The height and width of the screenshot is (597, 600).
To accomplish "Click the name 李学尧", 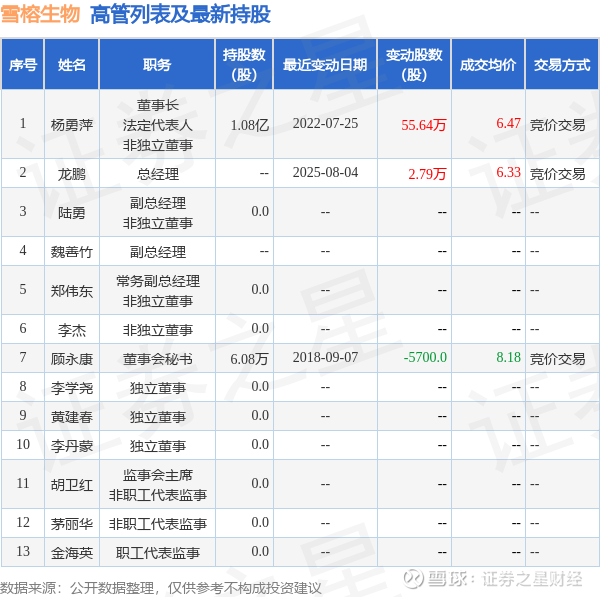I will pyautogui.click(x=72, y=388).
